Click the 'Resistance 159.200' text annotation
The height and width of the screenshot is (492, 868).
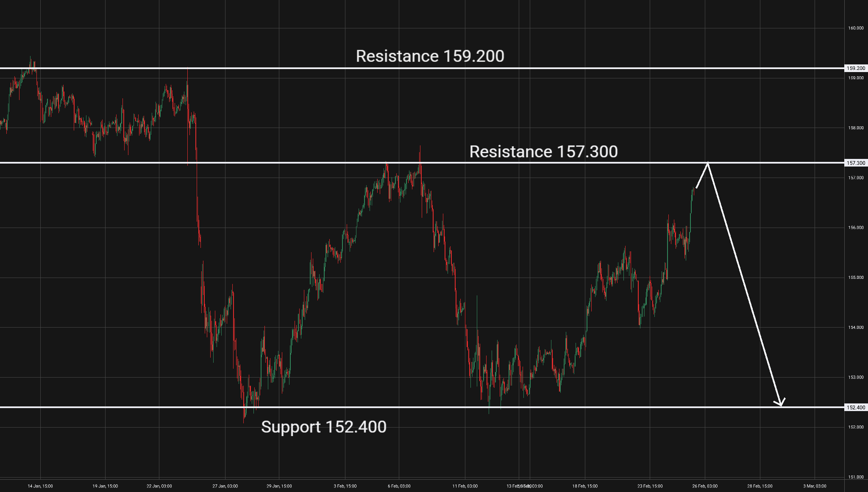click(x=430, y=56)
